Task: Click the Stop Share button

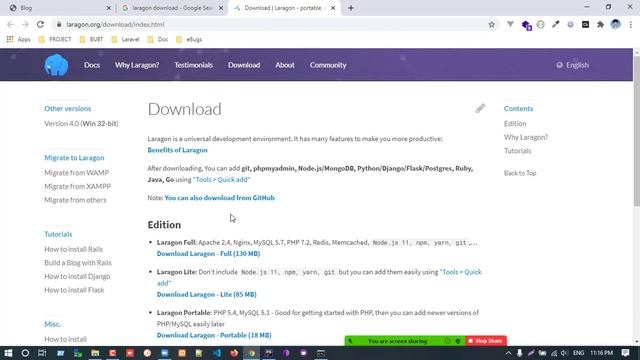Action: coord(486,341)
